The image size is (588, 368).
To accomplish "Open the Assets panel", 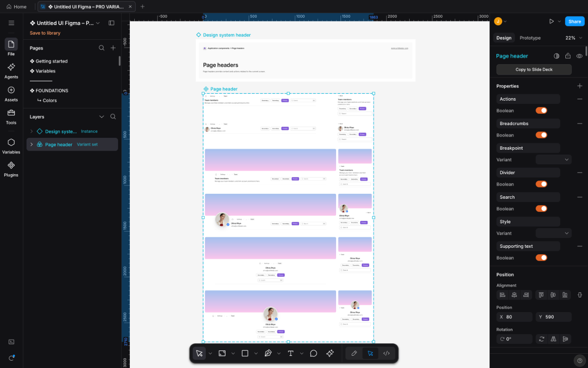I will pyautogui.click(x=11, y=94).
